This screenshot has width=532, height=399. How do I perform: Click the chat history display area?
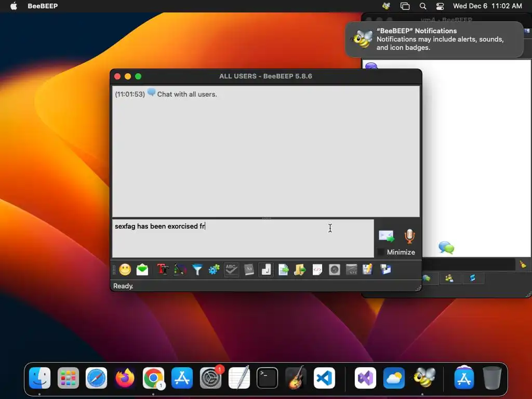click(x=266, y=151)
